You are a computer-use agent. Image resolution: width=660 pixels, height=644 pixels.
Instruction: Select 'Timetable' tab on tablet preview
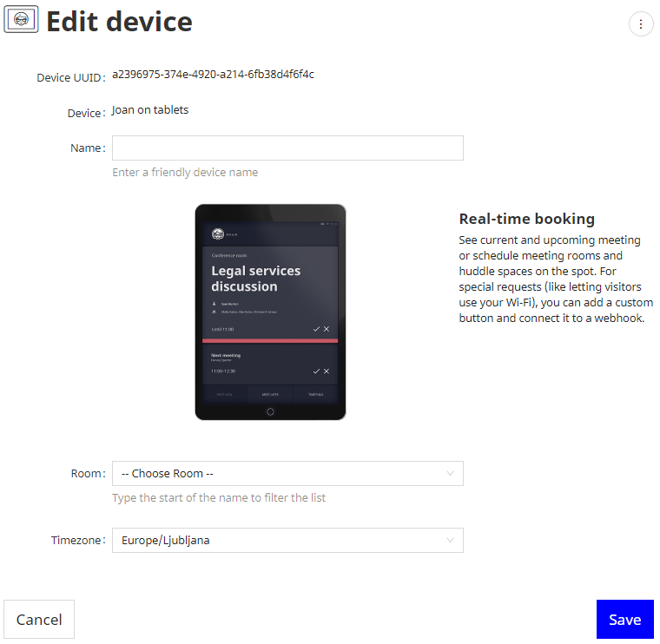click(x=315, y=394)
